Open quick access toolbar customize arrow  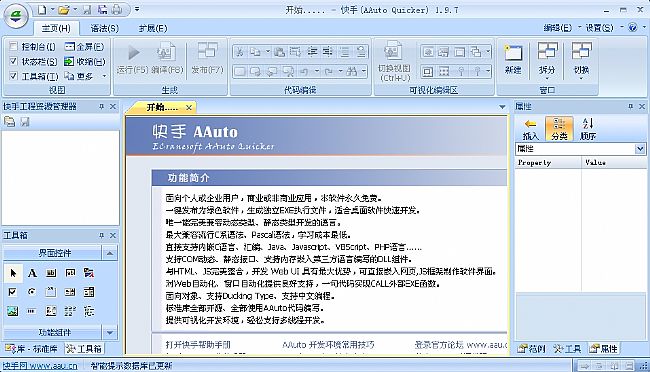[x=137, y=9]
